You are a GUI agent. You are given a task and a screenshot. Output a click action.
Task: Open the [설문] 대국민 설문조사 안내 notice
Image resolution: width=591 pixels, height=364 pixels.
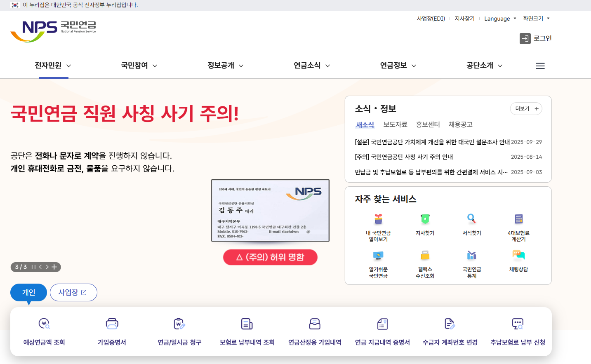click(432, 142)
